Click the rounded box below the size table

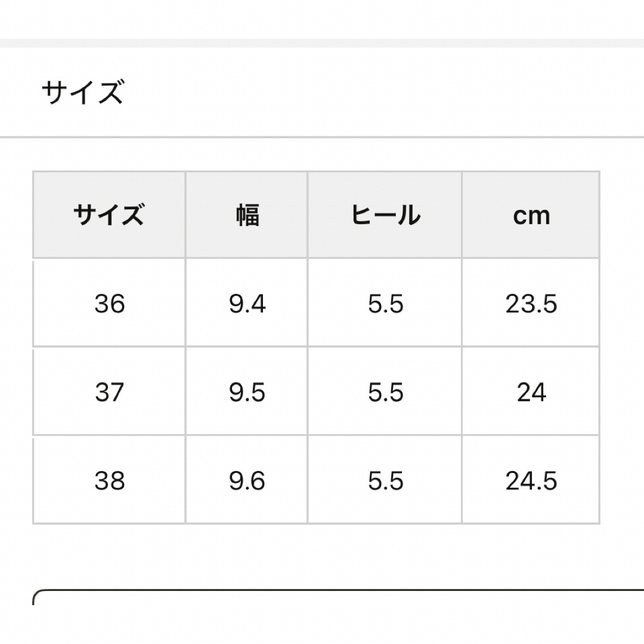(x=338, y=597)
